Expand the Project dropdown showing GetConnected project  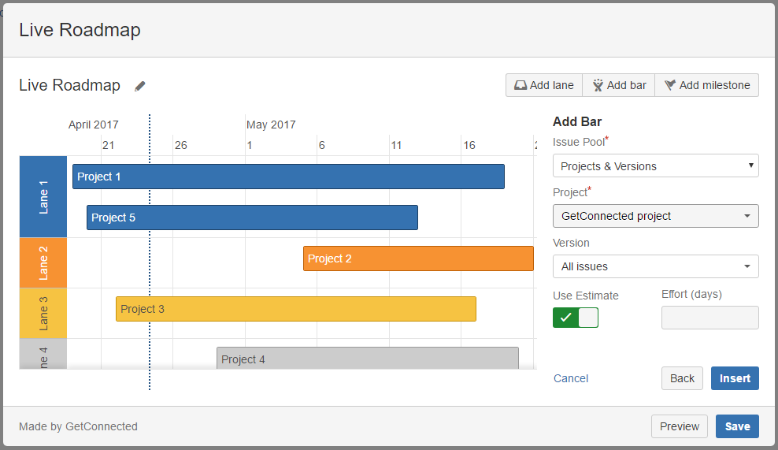pos(655,216)
